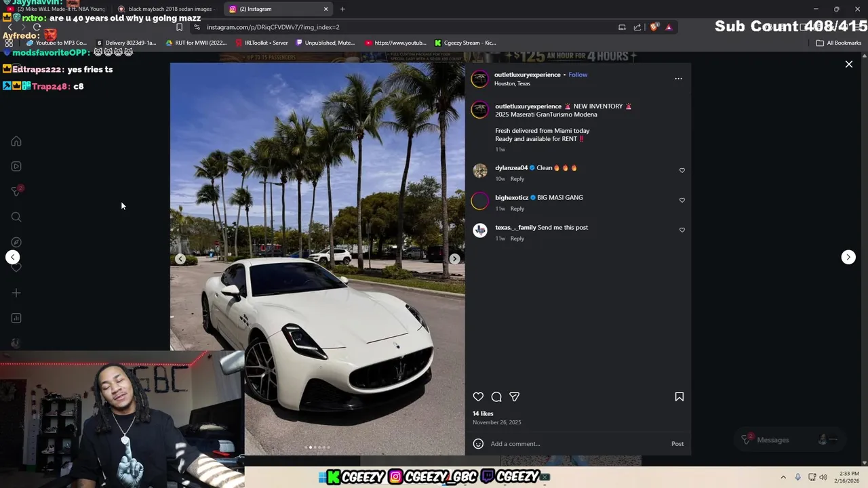
Task: Open the comment bubble icon under the post
Action: point(496,397)
